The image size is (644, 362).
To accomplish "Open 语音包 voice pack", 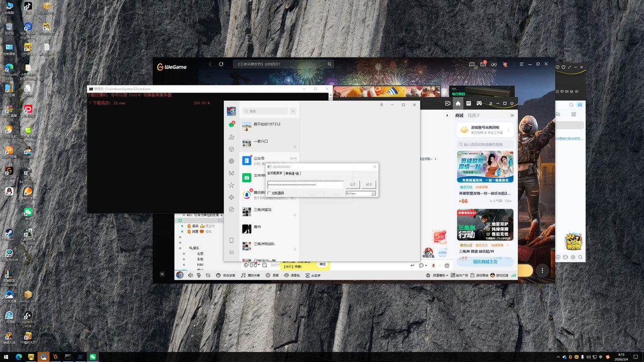I will [x=292, y=276].
